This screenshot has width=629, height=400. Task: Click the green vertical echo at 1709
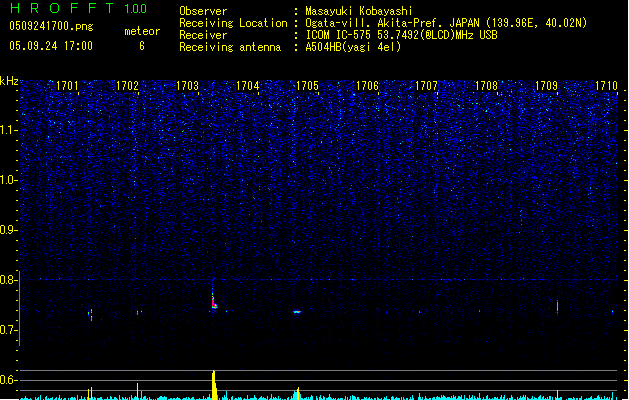coord(557,307)
